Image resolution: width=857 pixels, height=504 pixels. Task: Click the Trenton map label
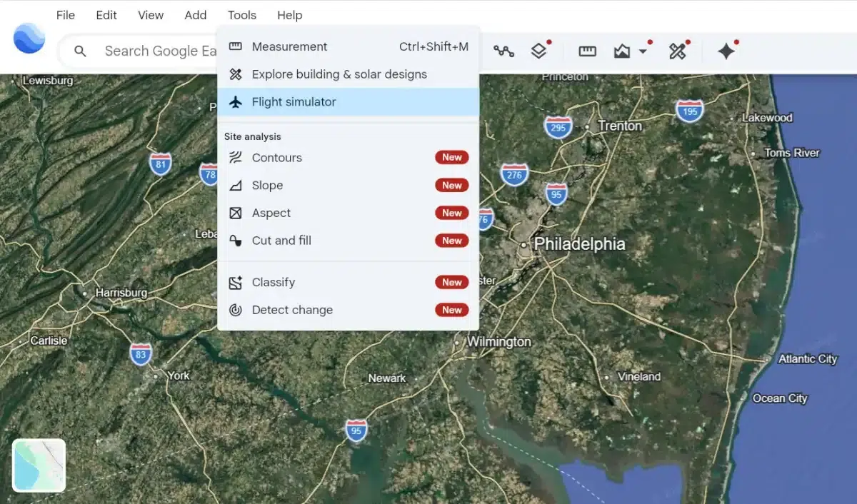pos(620,126)
